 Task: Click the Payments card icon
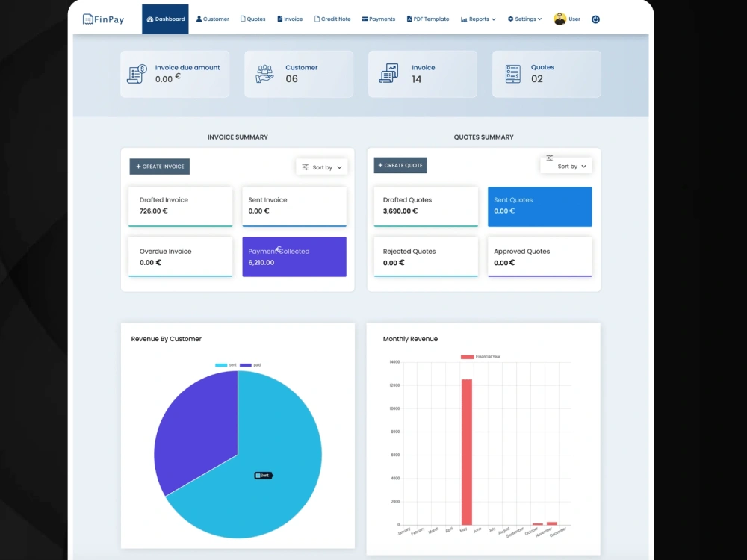(x=365, y=19)
